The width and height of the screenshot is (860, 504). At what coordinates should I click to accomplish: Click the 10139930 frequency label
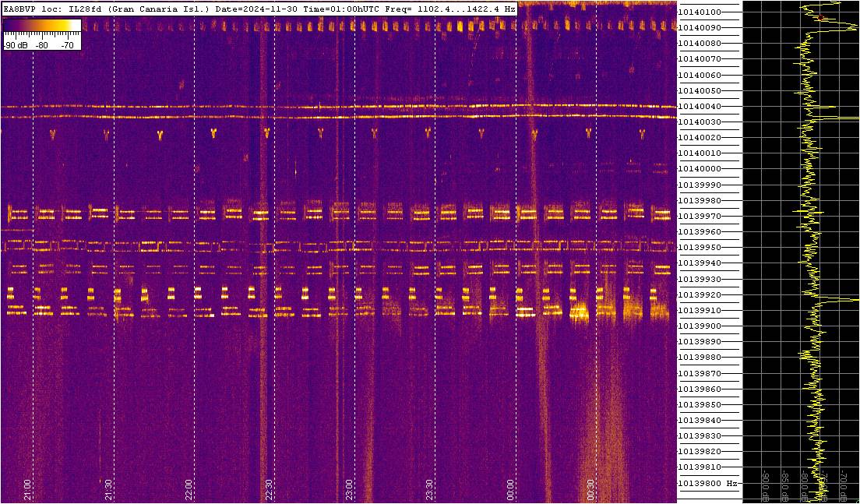(x=700, y=279)
